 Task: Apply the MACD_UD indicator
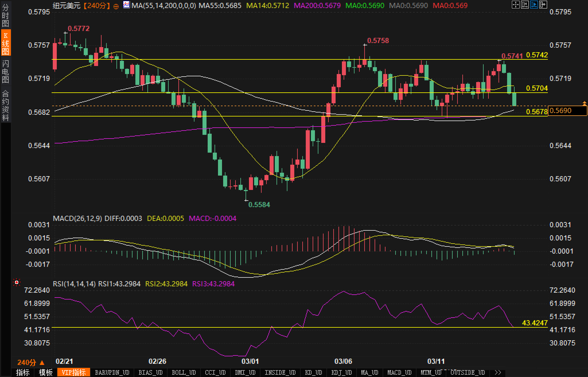point(400,372)
